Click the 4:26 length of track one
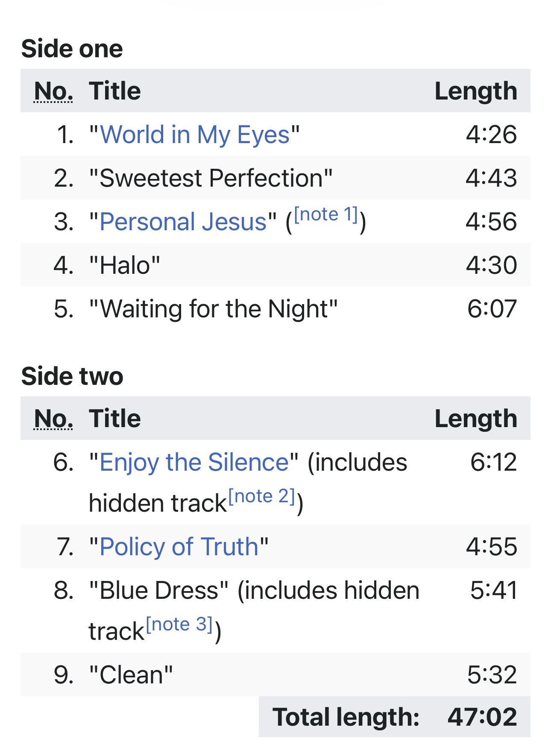Image resolution: width=551 pixels, height=756 pixels. pos(491,135)
